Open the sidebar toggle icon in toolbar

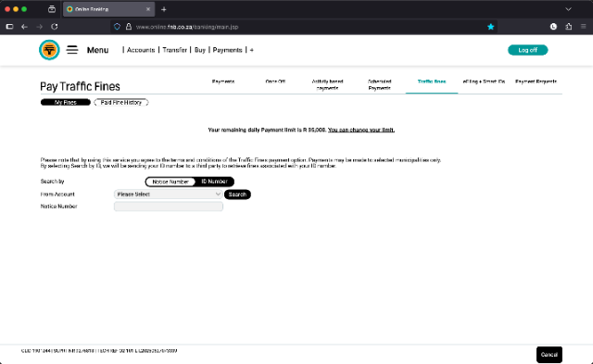pos(9,27)
